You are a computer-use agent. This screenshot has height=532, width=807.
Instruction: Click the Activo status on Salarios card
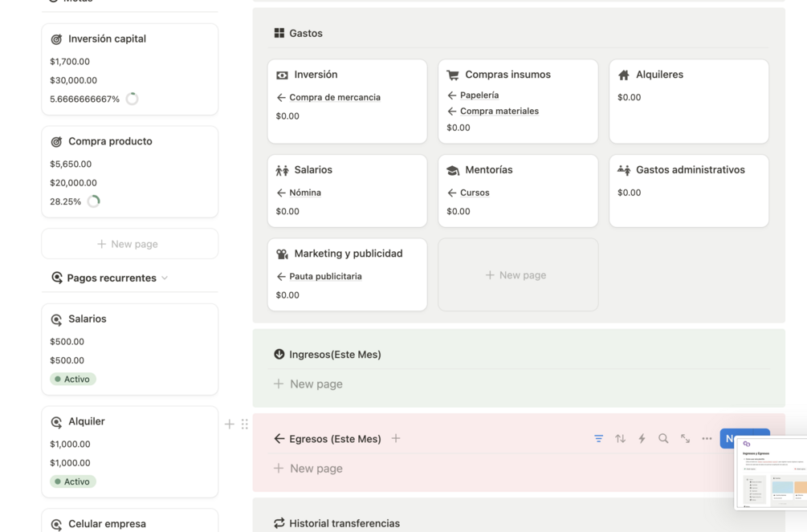coord(73,379)
